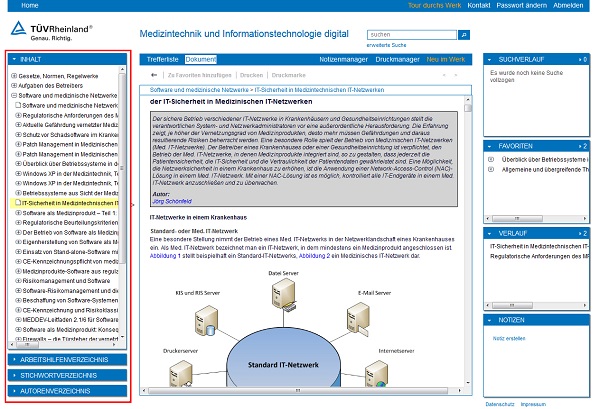Click 'Drucken' in document toolbar
Viewport: 600px width, 409px height.
coord(251,75)
